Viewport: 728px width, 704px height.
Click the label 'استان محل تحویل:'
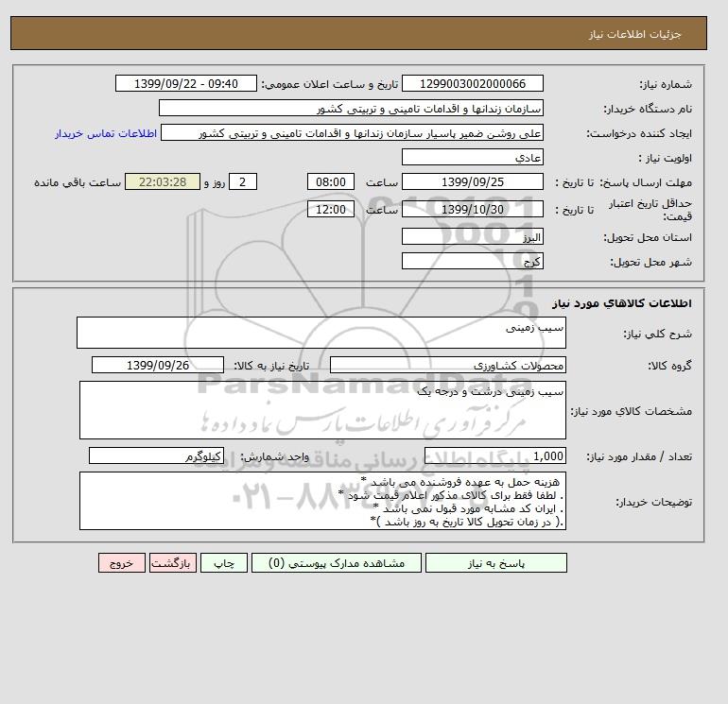point(648,237)
